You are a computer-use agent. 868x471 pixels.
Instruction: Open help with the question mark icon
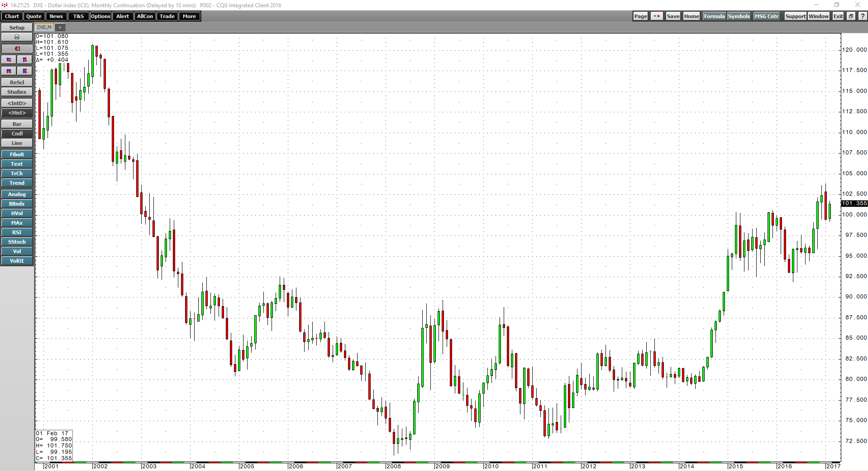coord(862,16)
